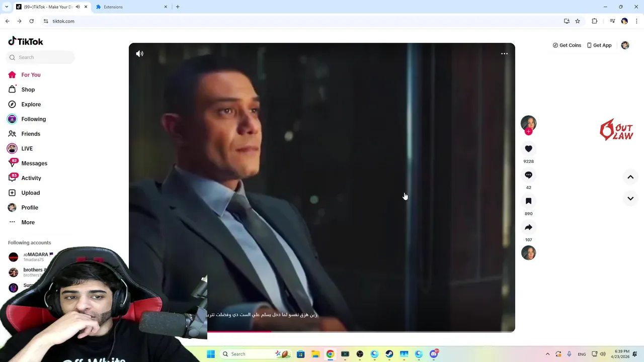644x362 pixels.
Task: Click the Windows taskbar search box
Action: click(x=257, y=354)
